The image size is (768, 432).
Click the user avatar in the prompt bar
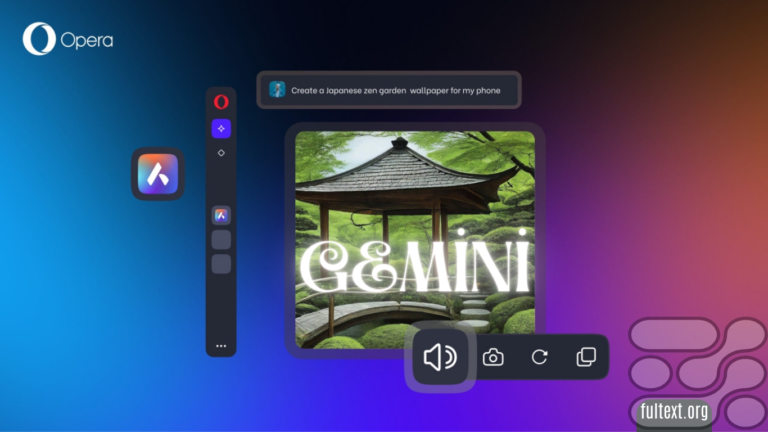(277, 90)
